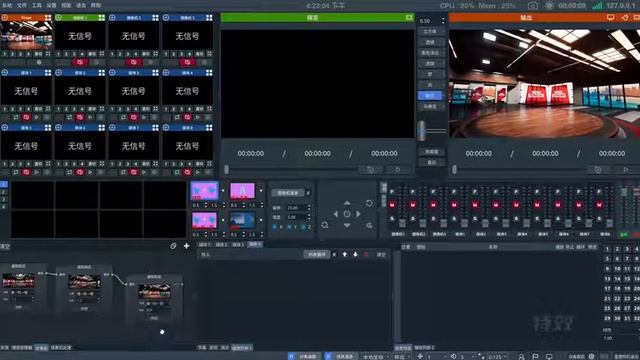Click the PTZ magnifier zoom icon

click(x=324, y=225)
